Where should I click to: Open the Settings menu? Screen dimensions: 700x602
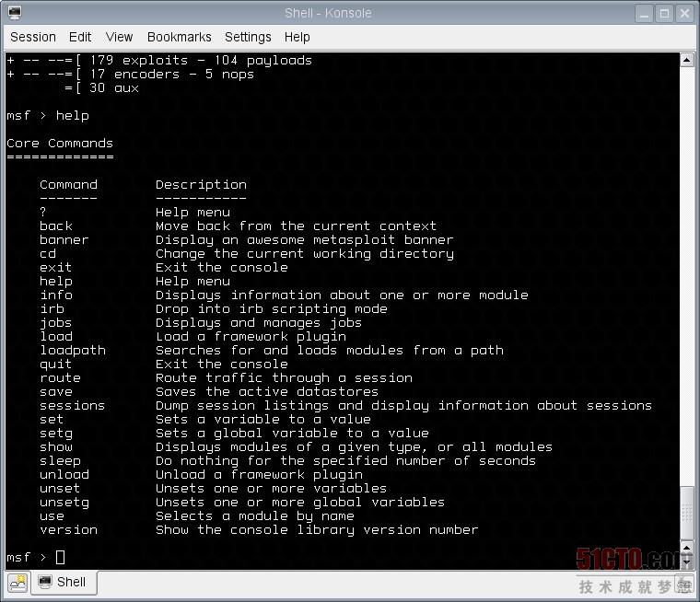tap(248, 37)
